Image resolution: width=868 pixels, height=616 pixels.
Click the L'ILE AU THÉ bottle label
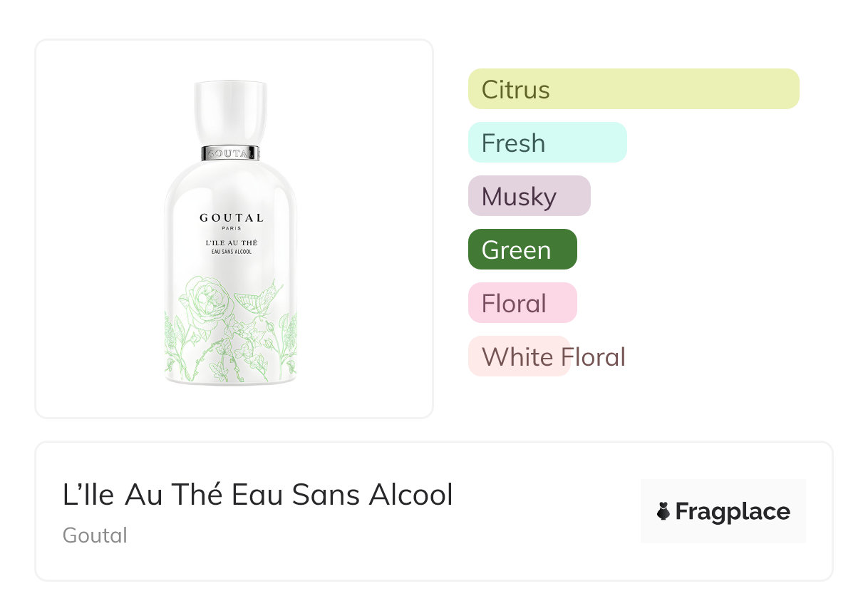coord(231,243)
